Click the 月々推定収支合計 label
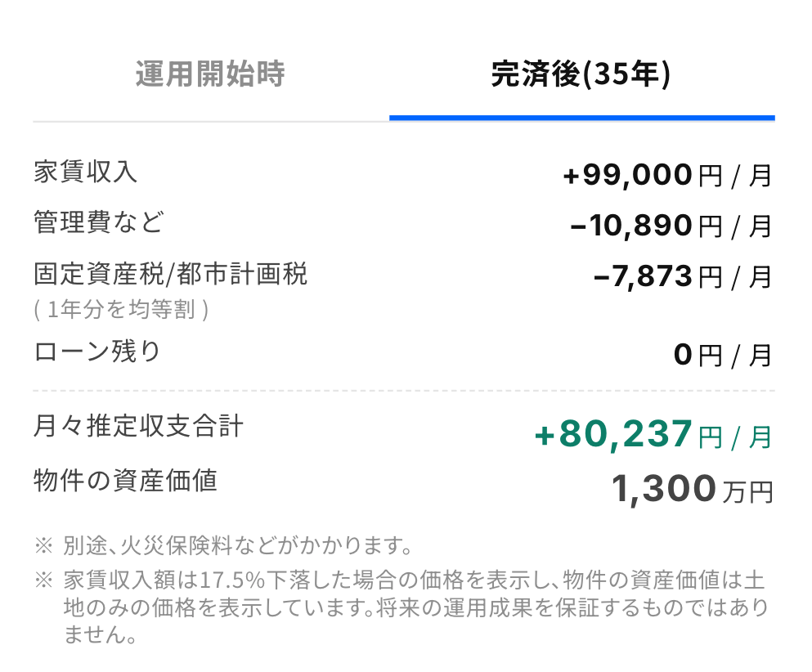Screen dimensions: 812x672 pyautogui.click(x=138, y=426)
